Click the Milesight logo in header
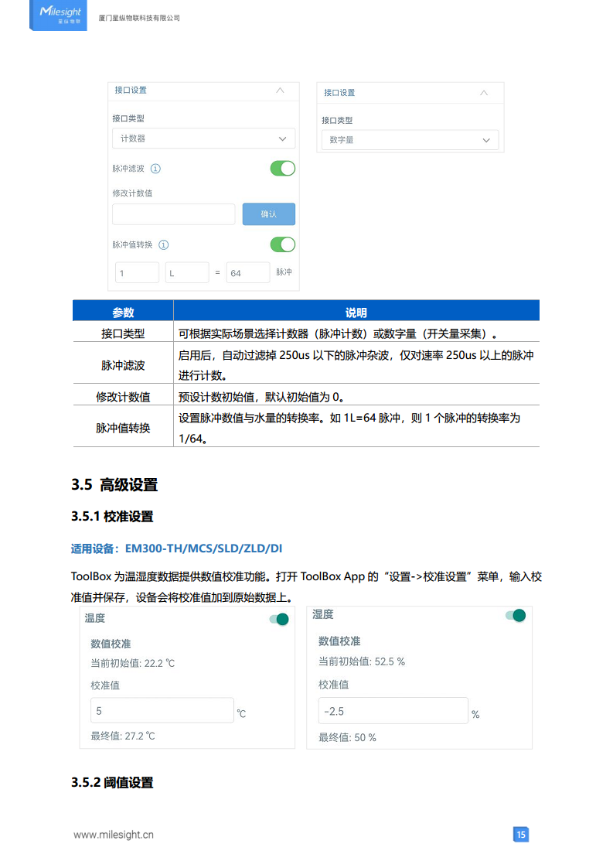This screenshot has height=868, width=613. (x=58, y=15)
